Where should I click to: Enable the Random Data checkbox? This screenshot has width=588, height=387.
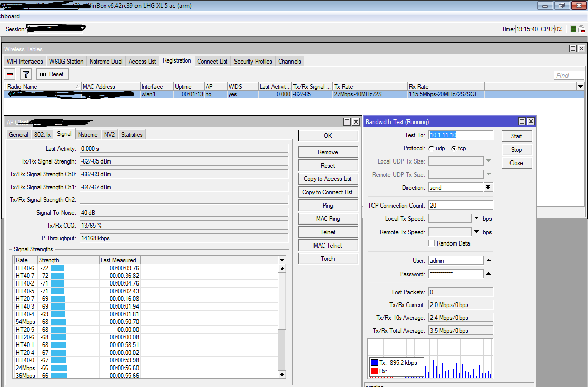pos(432,243)
